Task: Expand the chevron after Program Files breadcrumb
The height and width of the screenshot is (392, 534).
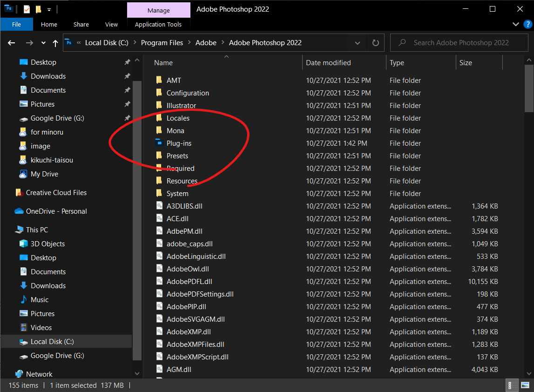Action: click(x=189, y=42)
